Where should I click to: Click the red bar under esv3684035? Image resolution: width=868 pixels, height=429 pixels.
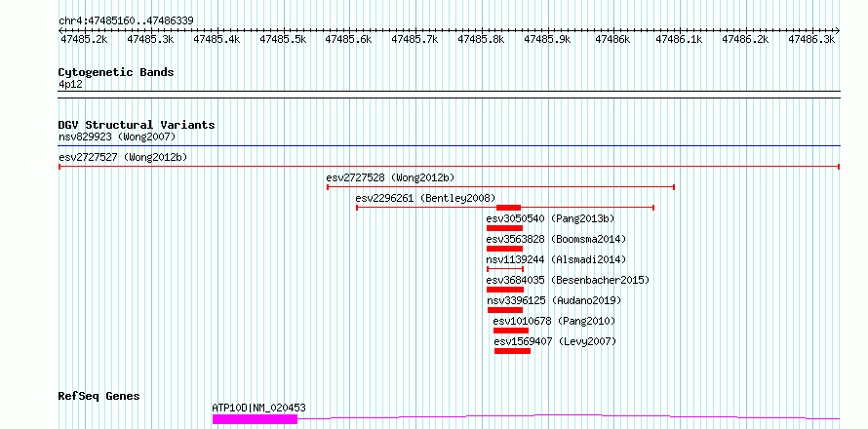pos(505,290)
